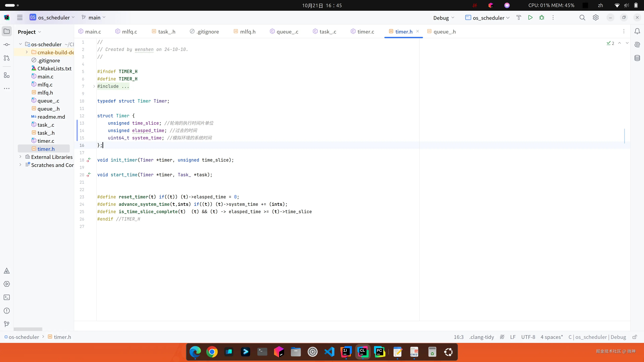
Task: Open the Pull Requests sidebar icon
Action: [x=7, y=58]
